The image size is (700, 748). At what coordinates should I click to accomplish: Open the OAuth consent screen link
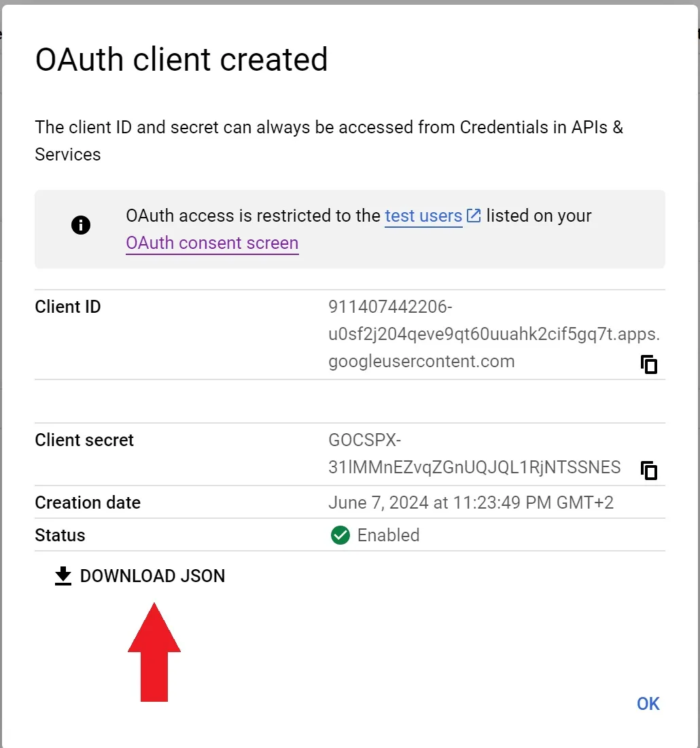click(212, 243)
